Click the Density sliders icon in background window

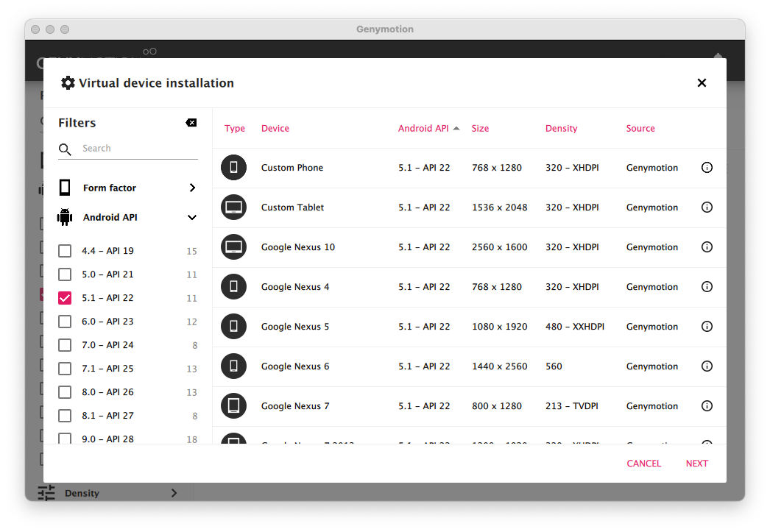click(46, 493)
